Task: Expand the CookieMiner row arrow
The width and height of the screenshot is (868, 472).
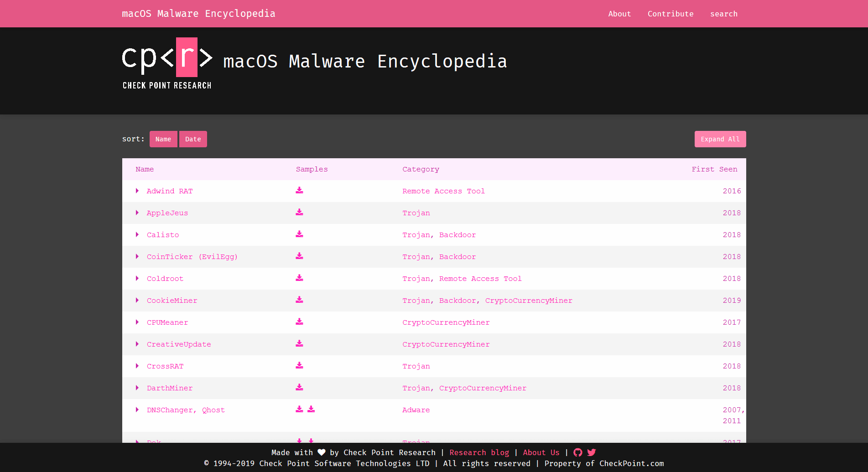Action: 137,300
